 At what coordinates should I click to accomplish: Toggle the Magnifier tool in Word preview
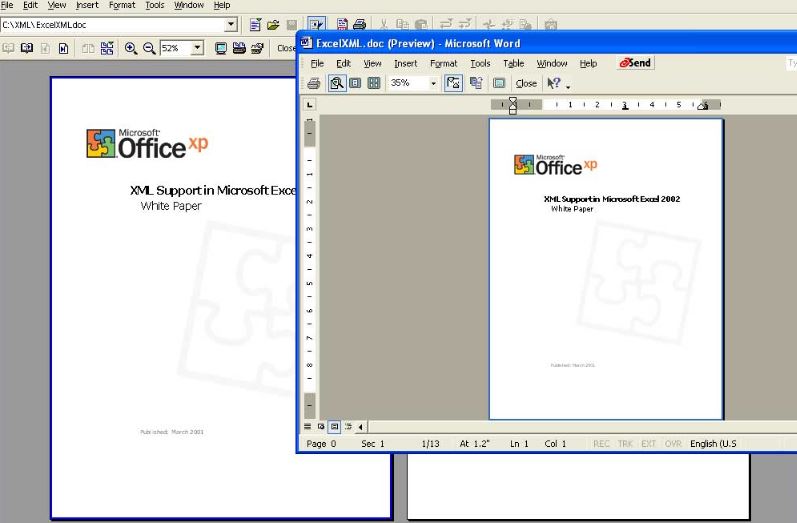pyautogui.click(x=336, y=83)
